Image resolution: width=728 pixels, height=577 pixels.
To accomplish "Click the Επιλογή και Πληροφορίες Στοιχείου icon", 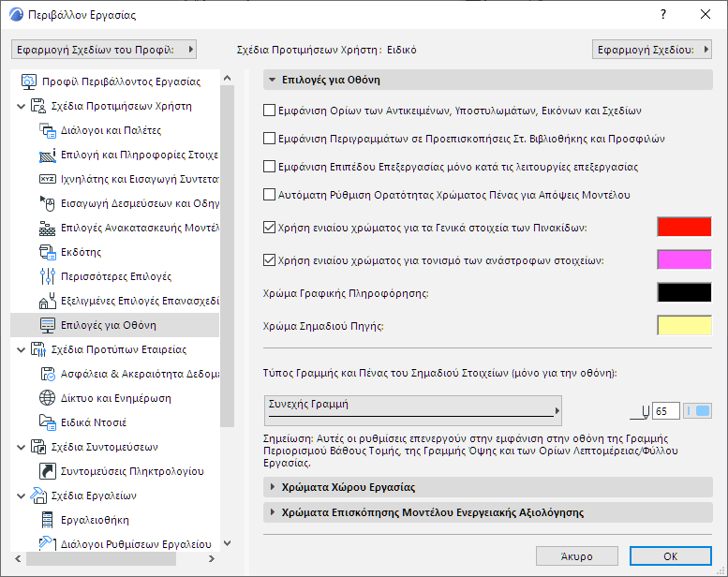I will pyautogui.click(x=48, y=155).
